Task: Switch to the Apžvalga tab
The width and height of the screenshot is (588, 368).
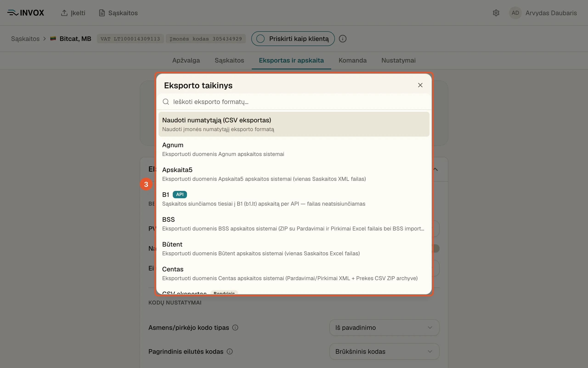Action: pyautogui.click(x=186, y=60)
